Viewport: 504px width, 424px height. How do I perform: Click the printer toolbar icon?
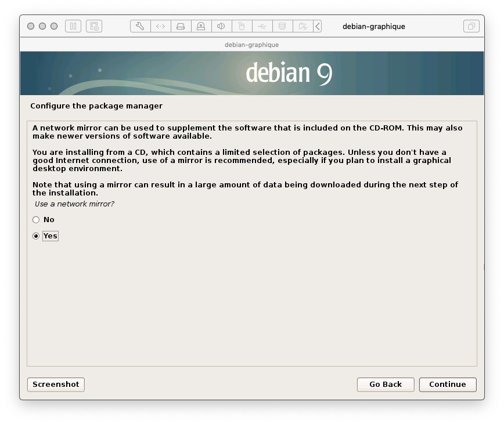pyautogui.click(x=282, y=26)
